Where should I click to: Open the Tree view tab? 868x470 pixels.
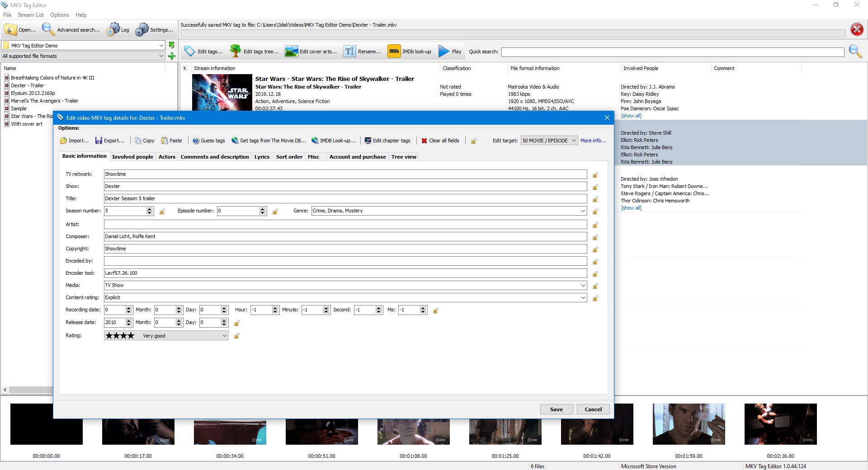pos(404,157)
